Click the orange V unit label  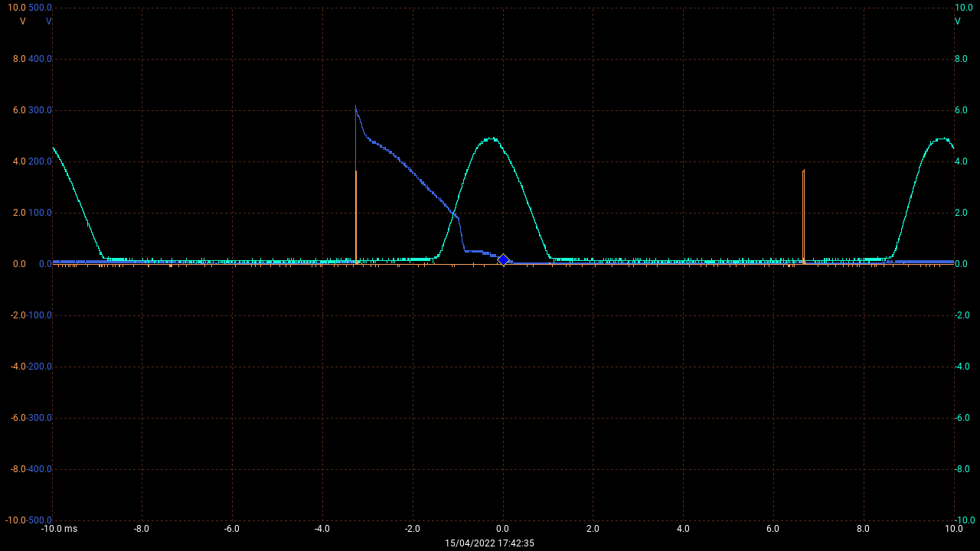tap(23, 21)
